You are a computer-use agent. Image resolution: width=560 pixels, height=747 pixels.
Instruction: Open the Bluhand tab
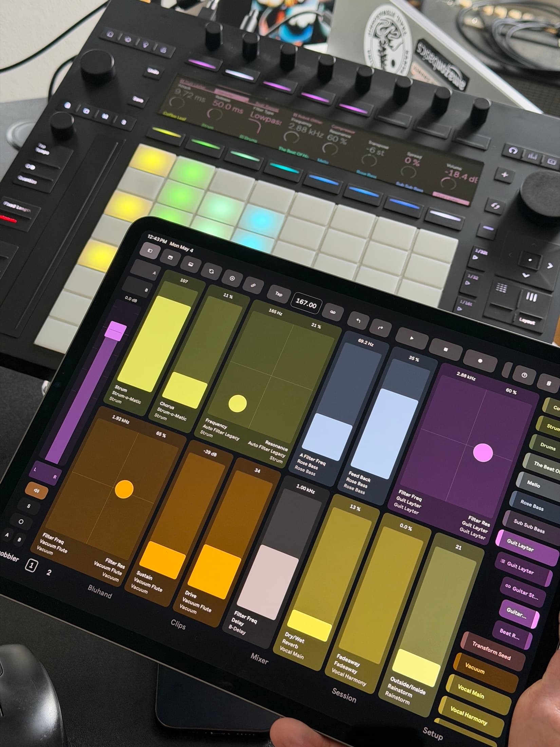tap(99, 592)
